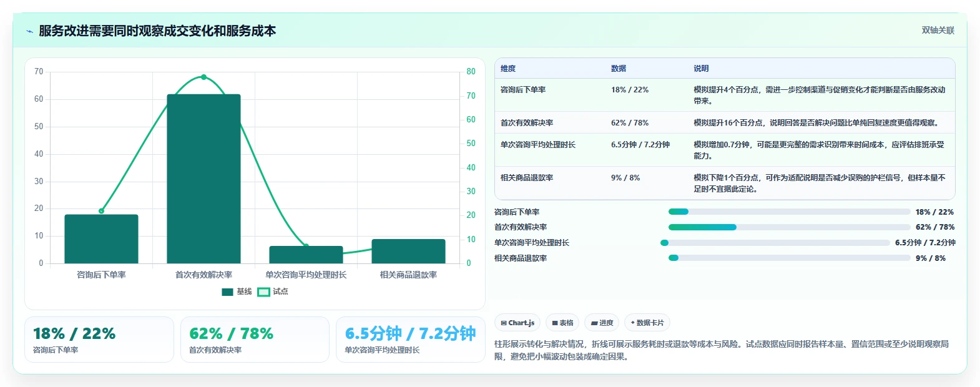The width and height of the screenshot is (980, 387).
Task: Click the explanation text starting with 模拟提升16个百分点
Action: [817, 123]
